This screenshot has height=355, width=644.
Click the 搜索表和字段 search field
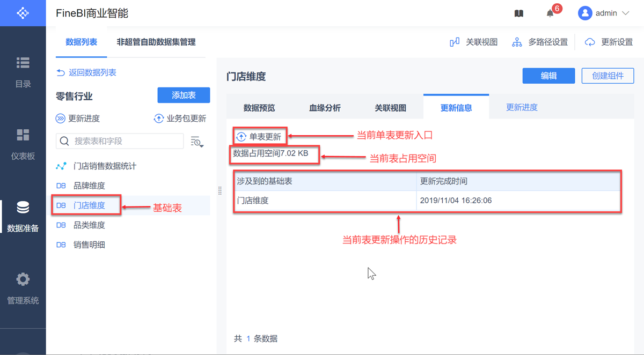[120, 141]
